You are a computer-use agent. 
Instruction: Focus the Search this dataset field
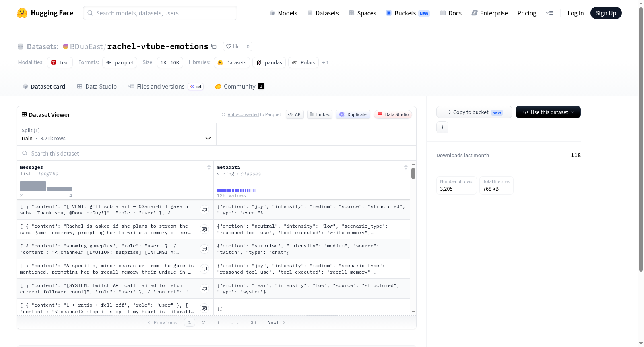[x=217, y=153]
